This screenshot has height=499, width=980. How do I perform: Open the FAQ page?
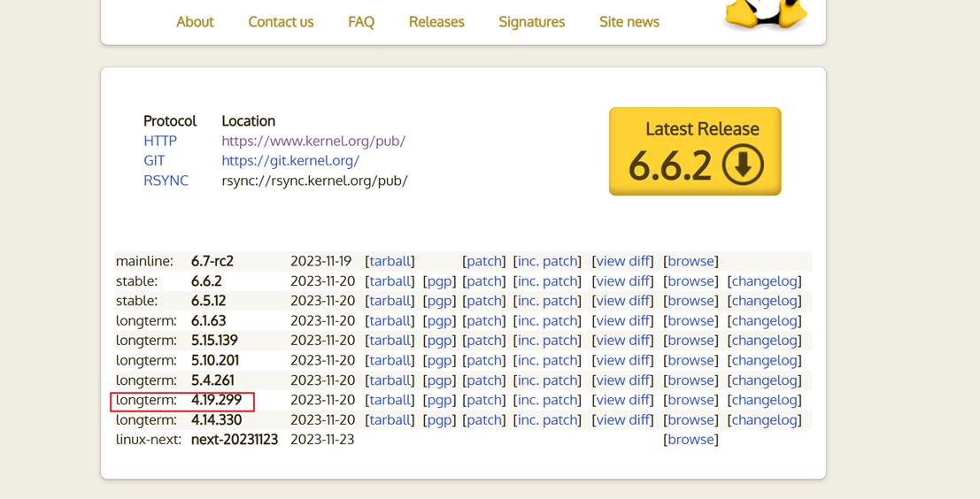tap(361, 22)
